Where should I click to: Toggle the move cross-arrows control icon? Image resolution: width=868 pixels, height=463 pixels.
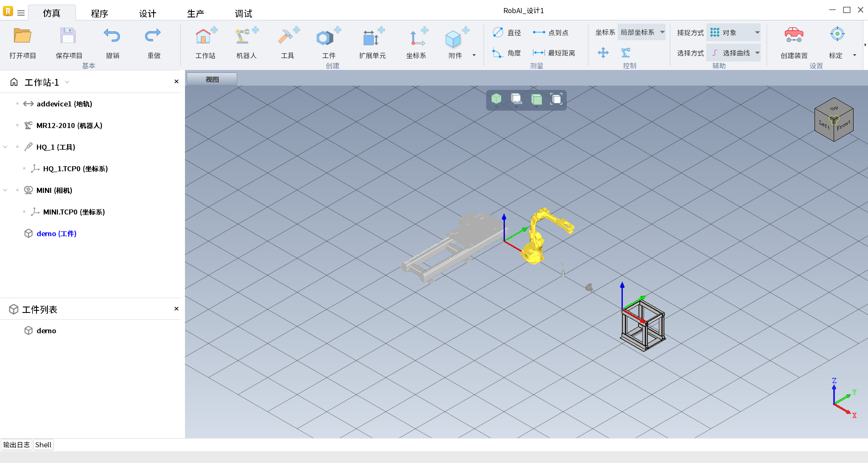(603, 53)
